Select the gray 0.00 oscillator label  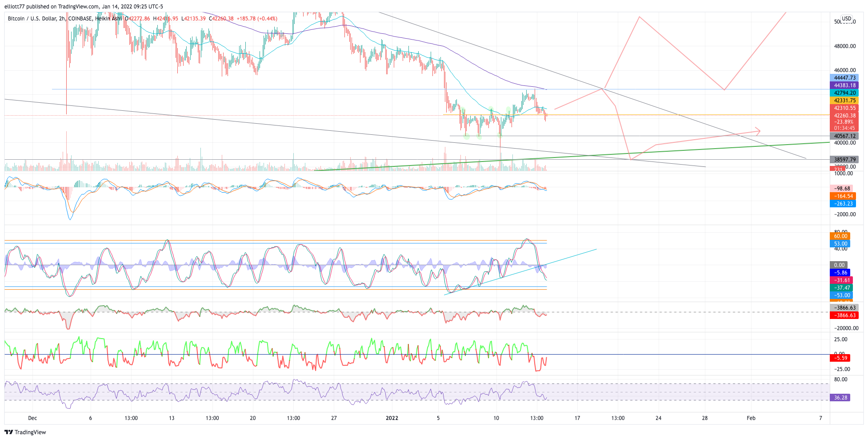coord(839,265)
